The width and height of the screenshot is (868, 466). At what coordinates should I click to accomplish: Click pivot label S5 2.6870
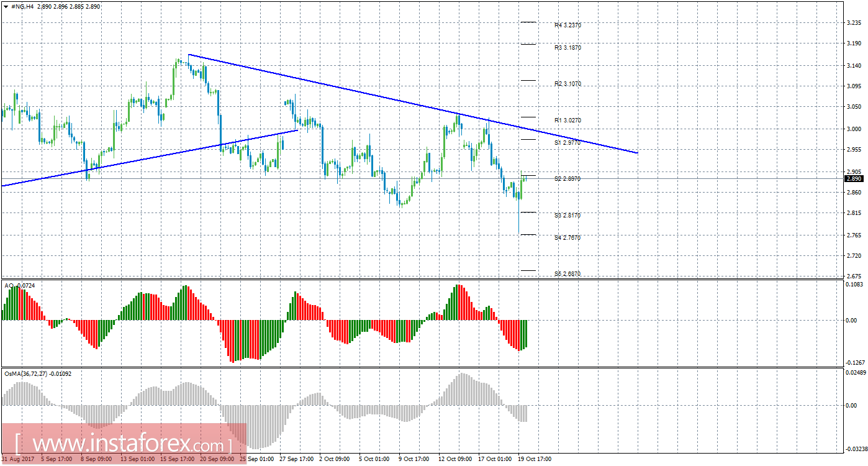pyautogui.click(x=567, y=274)
